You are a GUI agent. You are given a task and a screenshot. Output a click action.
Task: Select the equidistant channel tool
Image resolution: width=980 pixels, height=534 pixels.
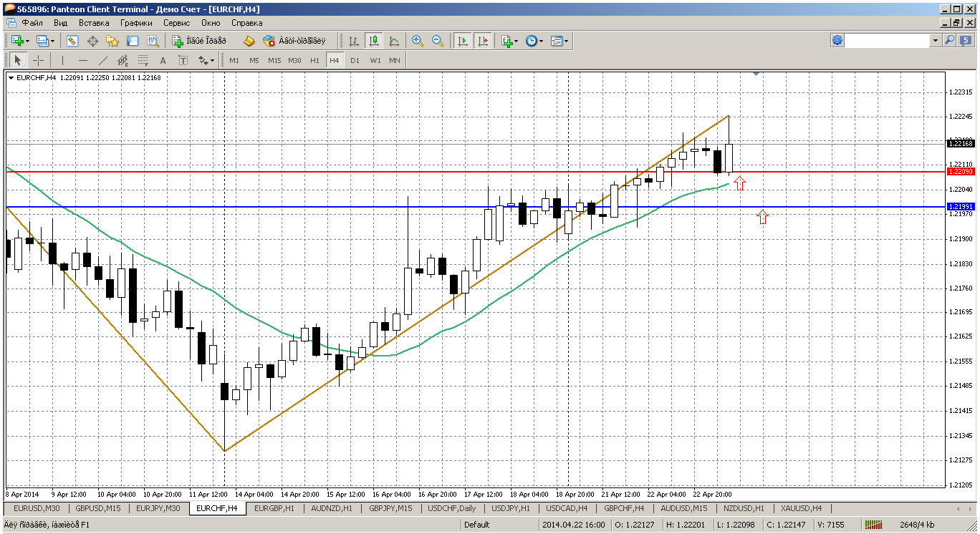tap(123, 60)
